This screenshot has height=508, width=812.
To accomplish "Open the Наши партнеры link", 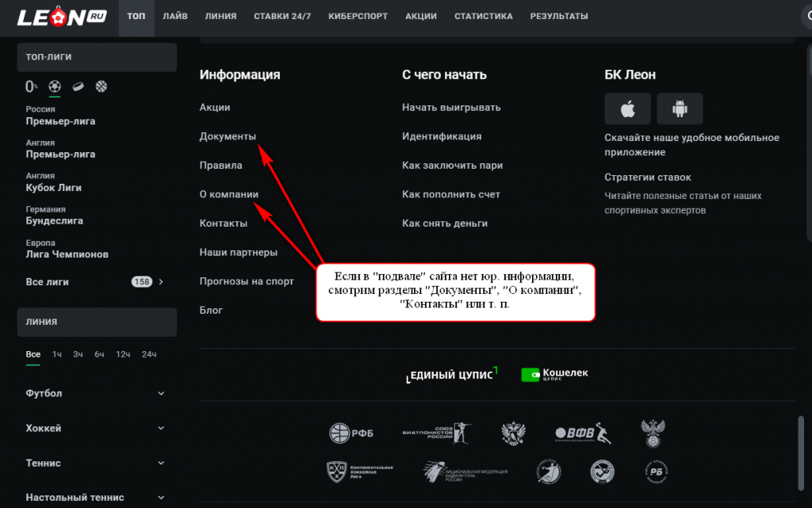I will point(238,253).
